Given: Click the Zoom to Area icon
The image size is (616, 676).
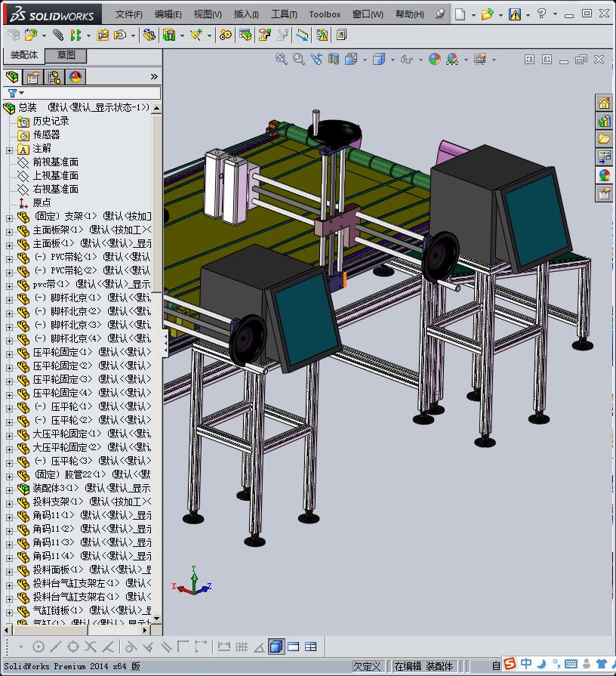Looking at the screenshot, I should tap(298, 59).
